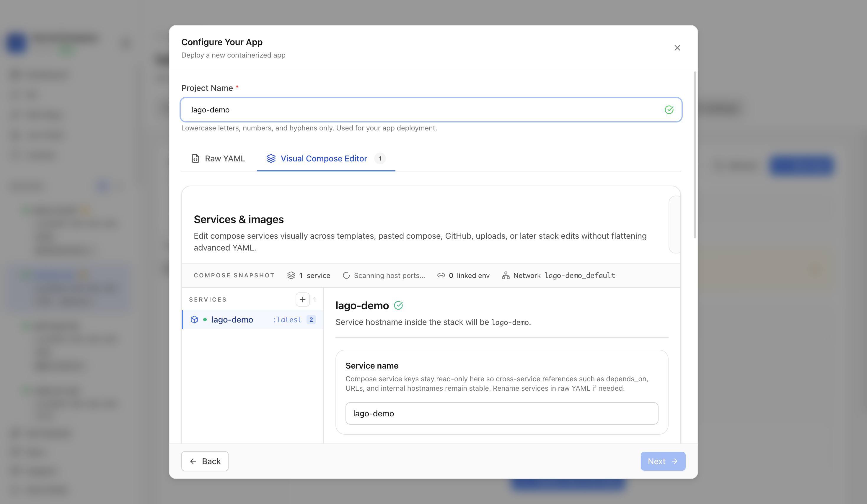Screen dimensions: 867x504
Task: Click the badge 2 on the lago-demo row
Action: [311, 320]
